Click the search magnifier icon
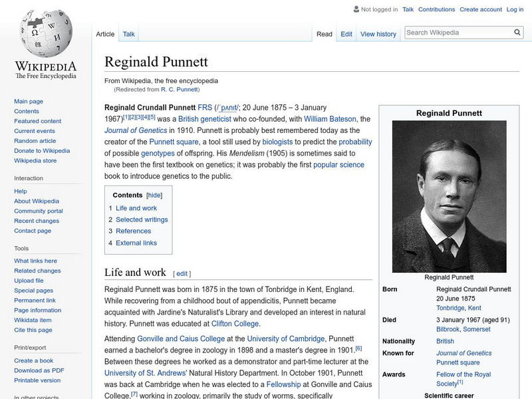The height and width of the screenshot is (399, 532). 517,32
